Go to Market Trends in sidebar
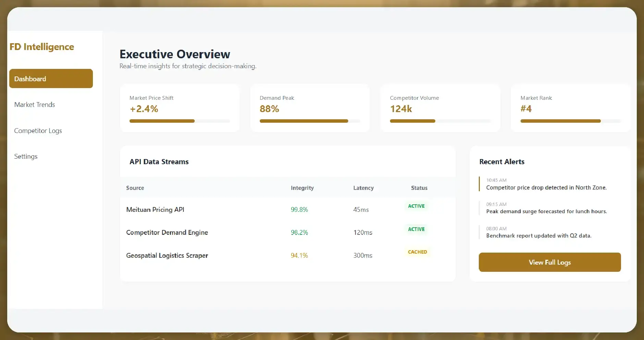 click(x=35, y=105)
